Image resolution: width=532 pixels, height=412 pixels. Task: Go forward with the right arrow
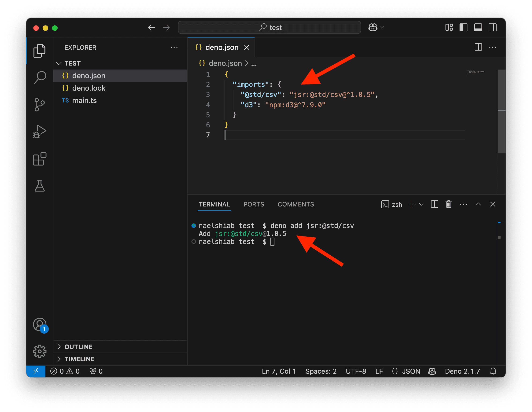click(166, 28)
